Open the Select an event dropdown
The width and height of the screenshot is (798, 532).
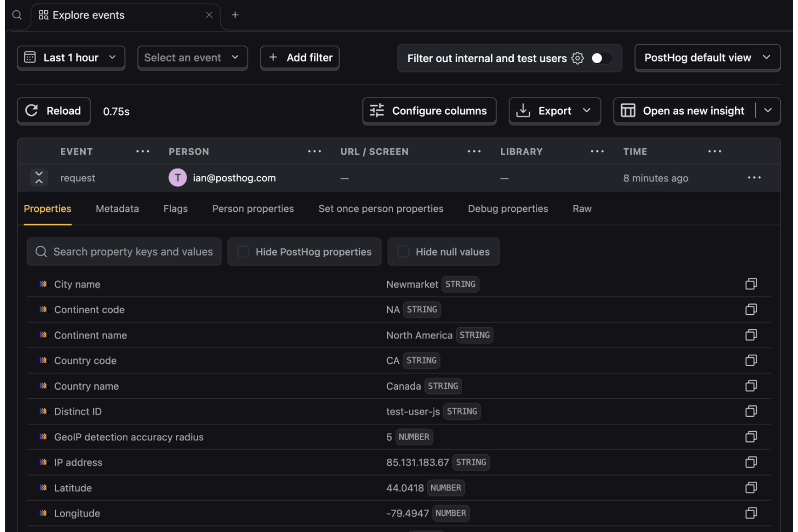192,58
